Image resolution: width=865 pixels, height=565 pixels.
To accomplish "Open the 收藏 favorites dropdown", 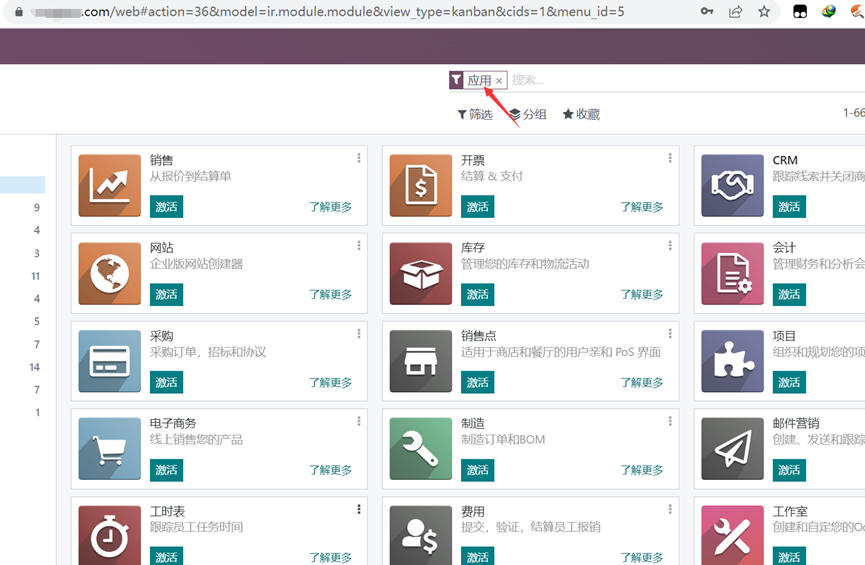I will tap(581, 114).
